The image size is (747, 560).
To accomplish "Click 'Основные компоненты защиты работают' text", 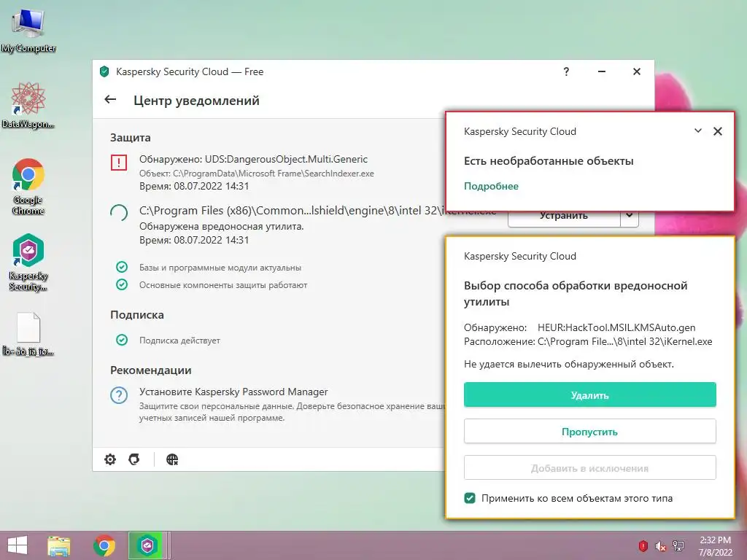I will (223, 285).
